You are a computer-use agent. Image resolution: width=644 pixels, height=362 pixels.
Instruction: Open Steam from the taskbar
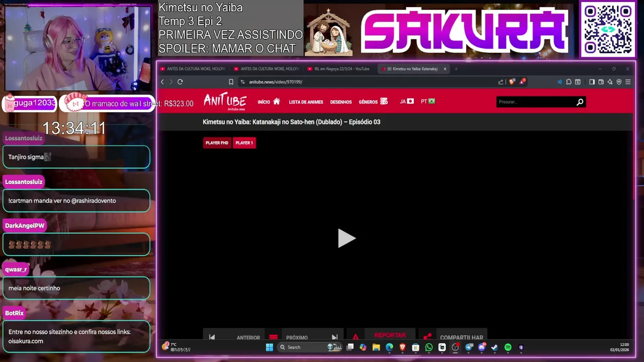point(495,347)
